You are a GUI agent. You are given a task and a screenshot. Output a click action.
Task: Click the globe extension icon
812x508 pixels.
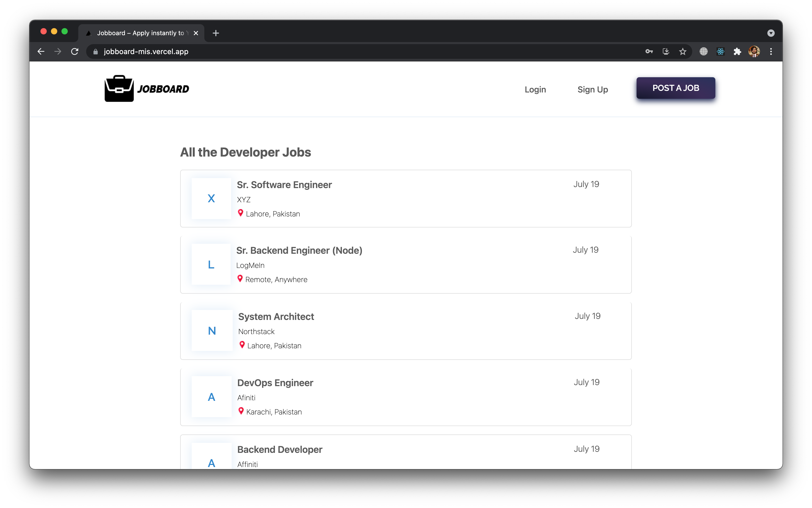point(704,51)
